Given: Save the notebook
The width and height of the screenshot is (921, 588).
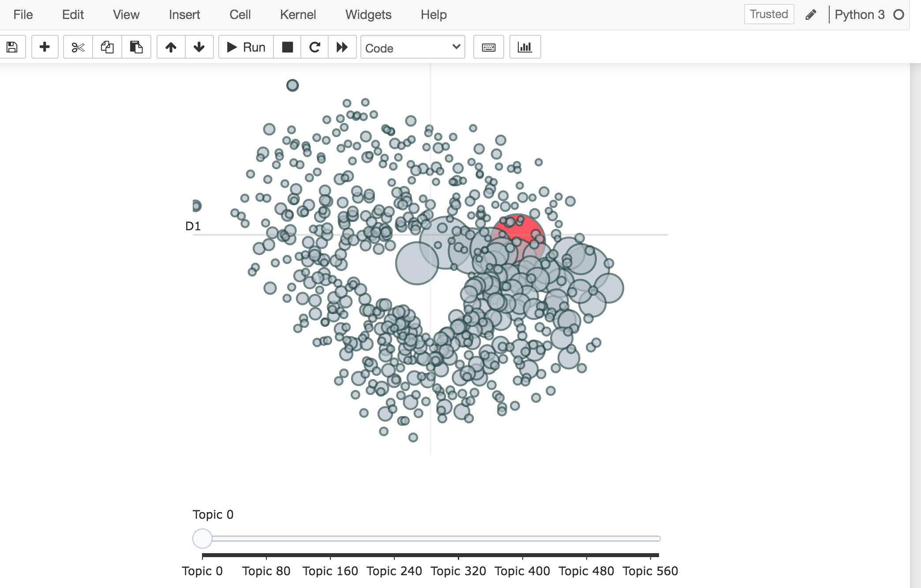Looking at the screenshot, I should [12, 47].
